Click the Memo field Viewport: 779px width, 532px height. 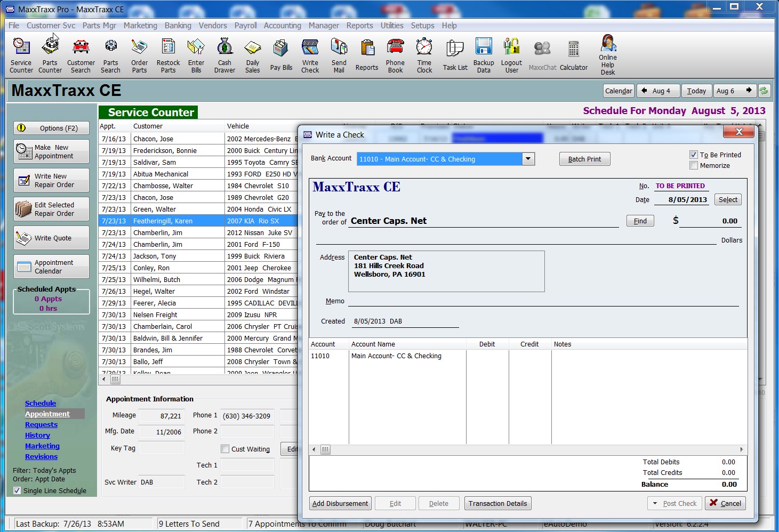(x=543, y=301)
